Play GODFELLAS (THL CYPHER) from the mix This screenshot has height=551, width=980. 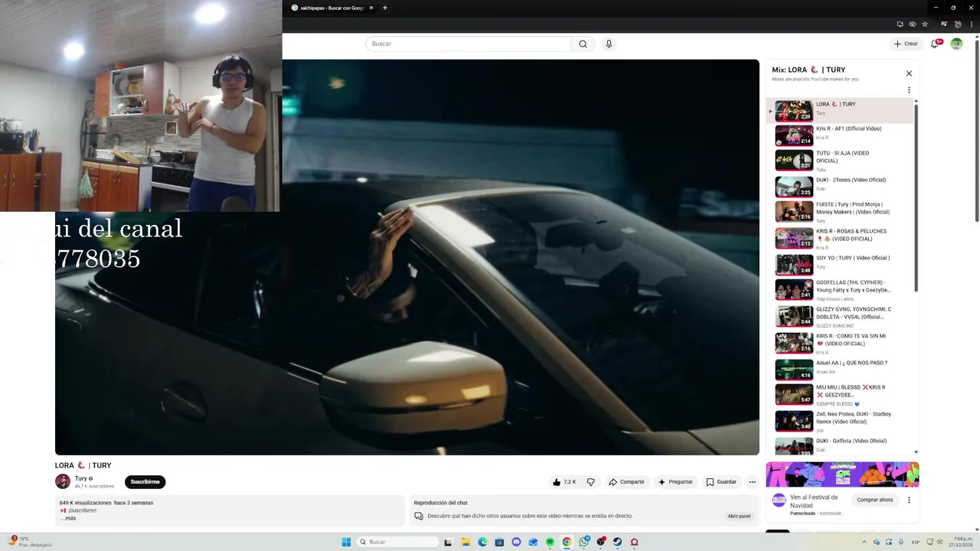pos(841,290)
